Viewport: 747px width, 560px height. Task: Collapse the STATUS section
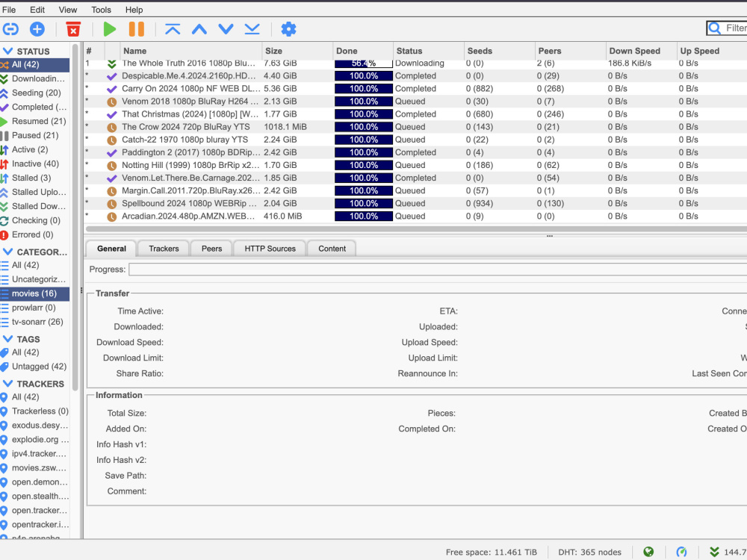[7, 51]
